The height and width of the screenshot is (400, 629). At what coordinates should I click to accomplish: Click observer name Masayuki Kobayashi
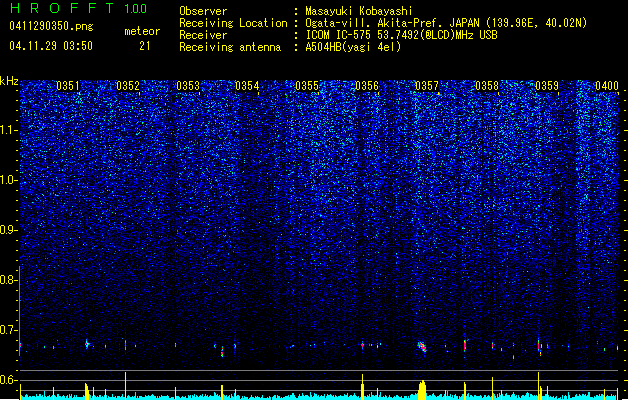(359, 11)
